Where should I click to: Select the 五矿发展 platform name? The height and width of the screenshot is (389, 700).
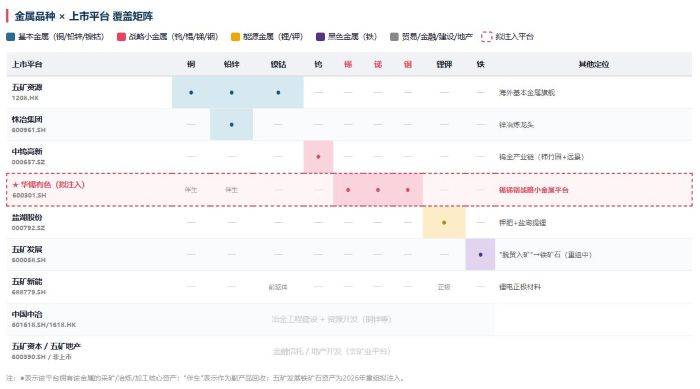coord(27,249)
